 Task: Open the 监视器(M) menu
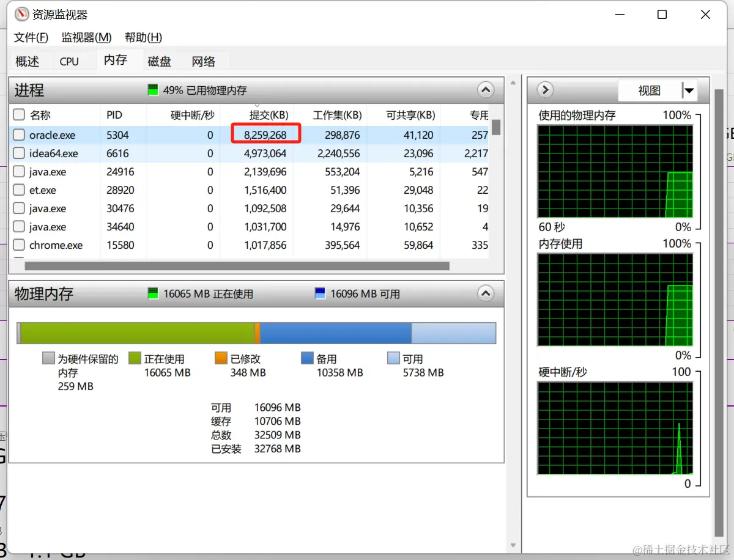86,37
